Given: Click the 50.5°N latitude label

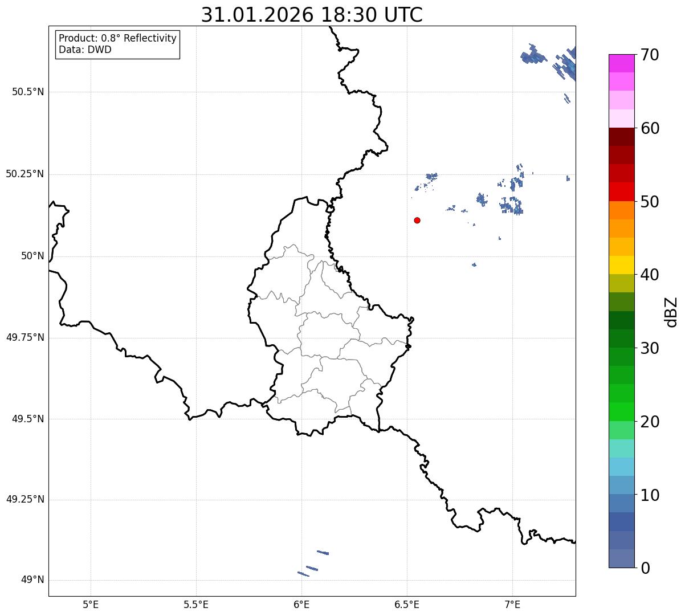Looking at the screenshot, I should click(x=28, y=92).
